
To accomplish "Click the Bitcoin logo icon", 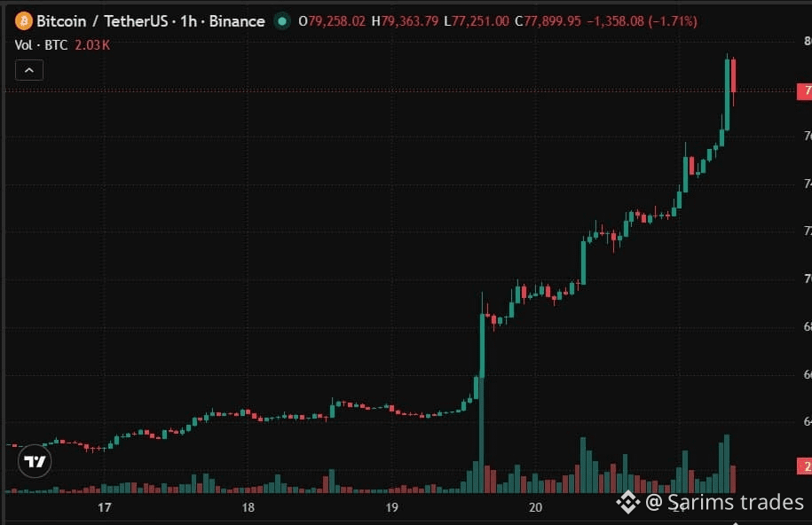I will pyautogui.click(x=23, y=21).
